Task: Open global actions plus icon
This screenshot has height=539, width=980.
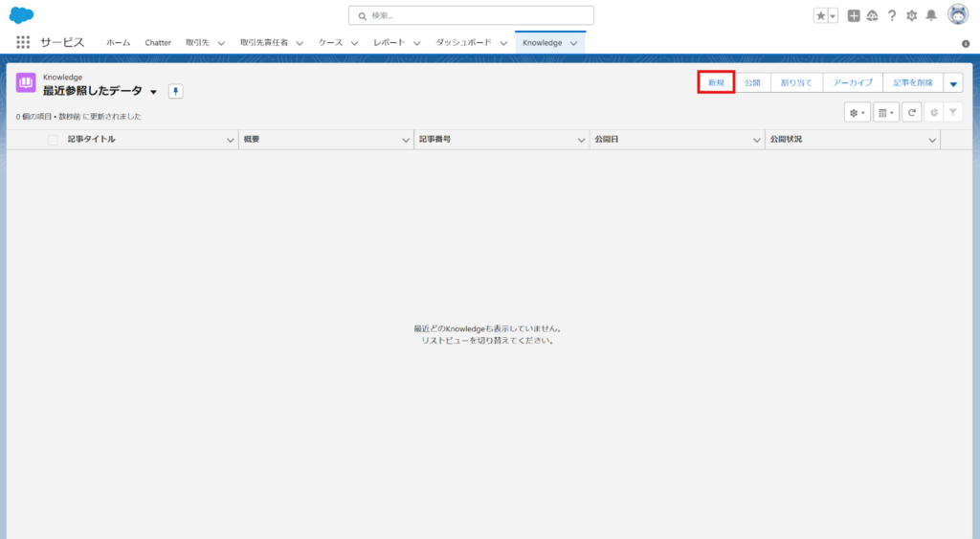Action: point(855,15)
